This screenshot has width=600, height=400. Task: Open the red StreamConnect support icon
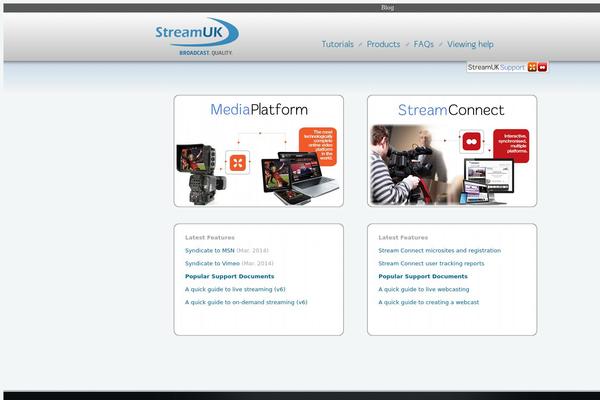click(542, 67)
